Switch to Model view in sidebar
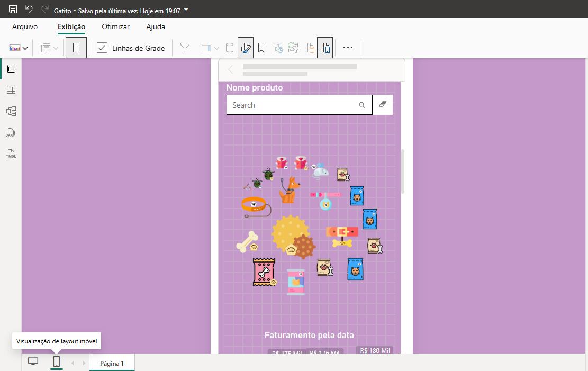 [x=11, y=111]
